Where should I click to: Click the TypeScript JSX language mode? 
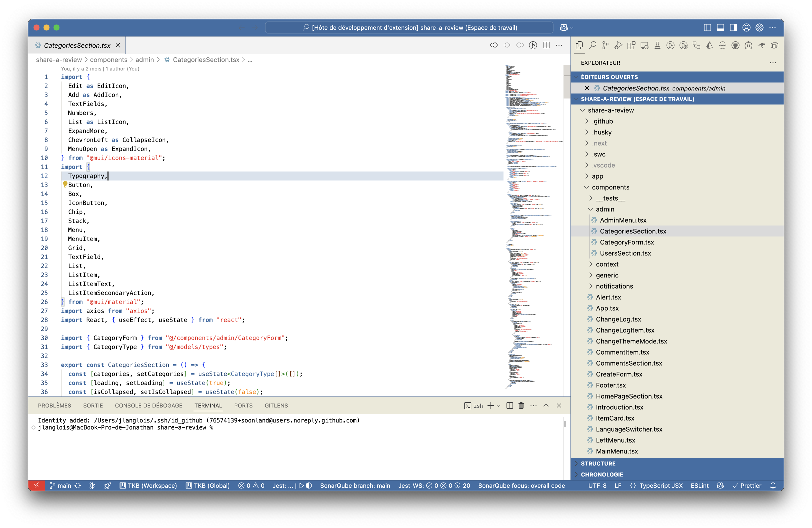click(x=660, y=485)
